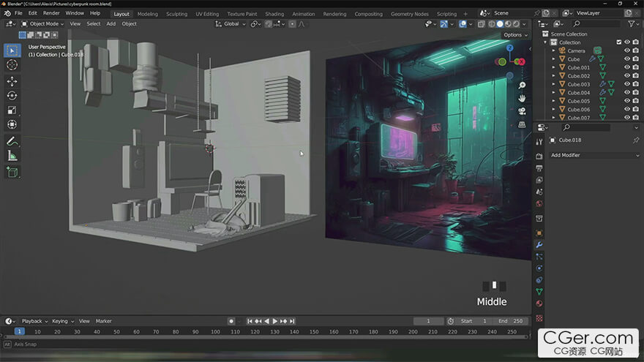Select the Cursor tool
The image size is (644, 362).
click(12, 65)
